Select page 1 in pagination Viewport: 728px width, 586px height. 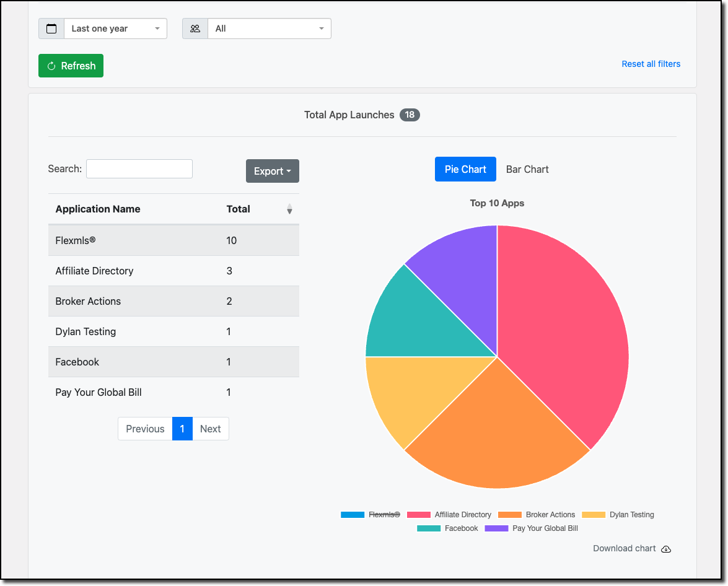pyautogui.click(x=182, y=429)
